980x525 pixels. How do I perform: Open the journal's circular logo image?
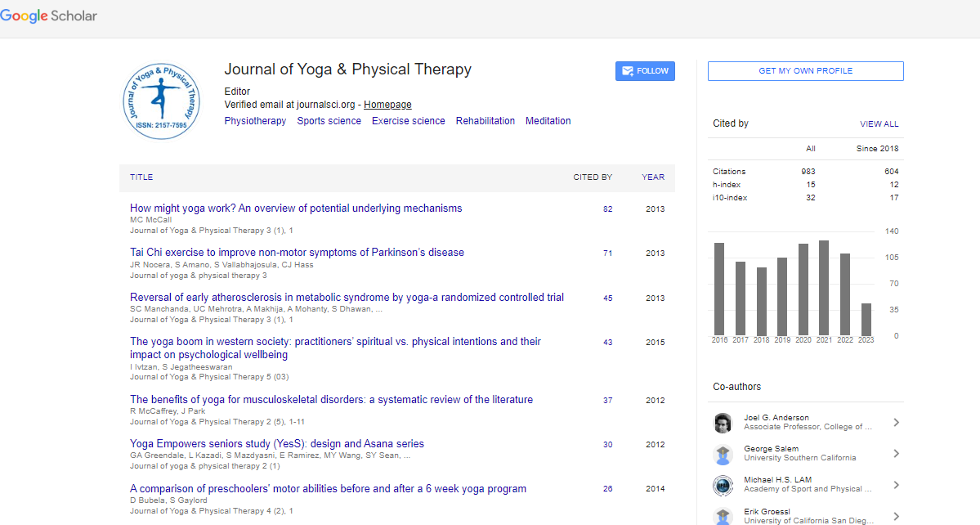[x=161, y=101]
